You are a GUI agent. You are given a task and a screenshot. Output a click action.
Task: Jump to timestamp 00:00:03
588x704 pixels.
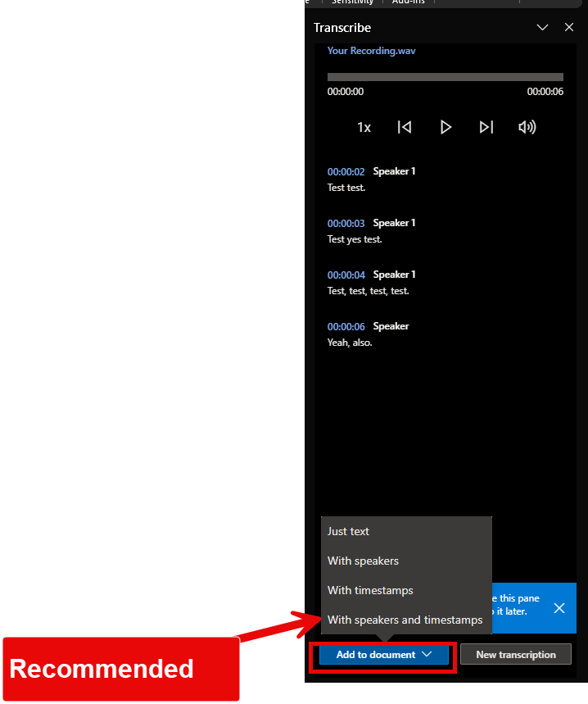tap(346, 224)
